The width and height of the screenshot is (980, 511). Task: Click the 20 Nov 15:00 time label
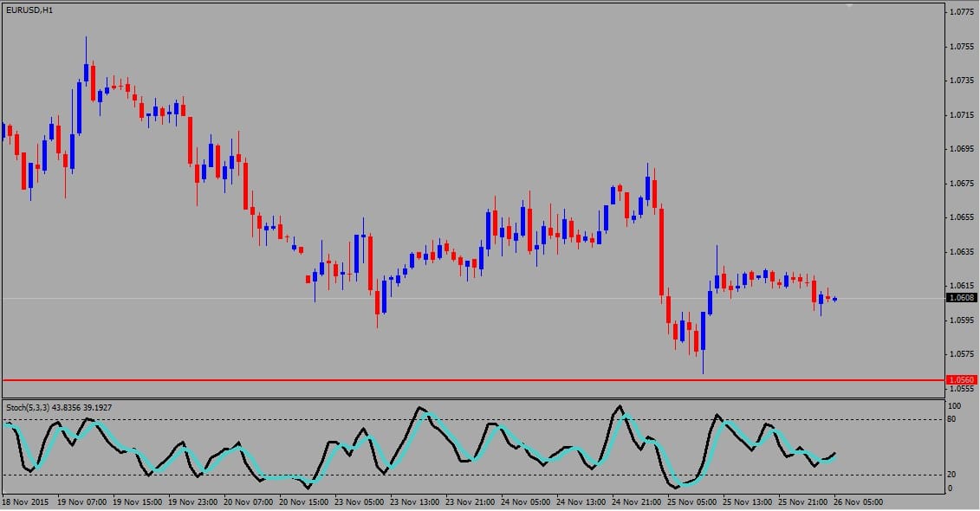(304, 501)
